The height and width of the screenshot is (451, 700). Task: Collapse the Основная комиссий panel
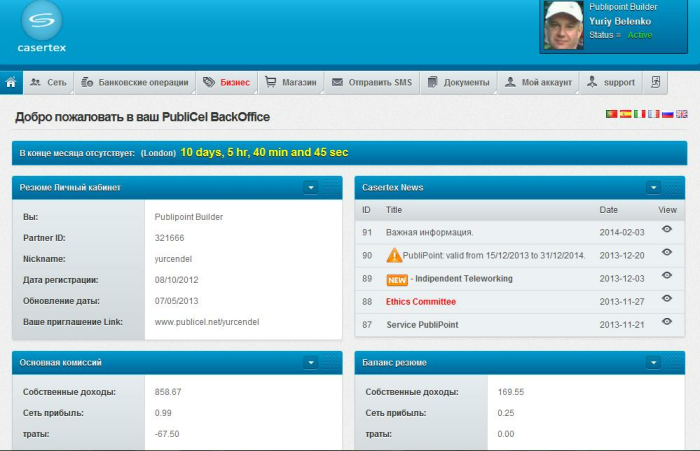(x=311, y=363)
